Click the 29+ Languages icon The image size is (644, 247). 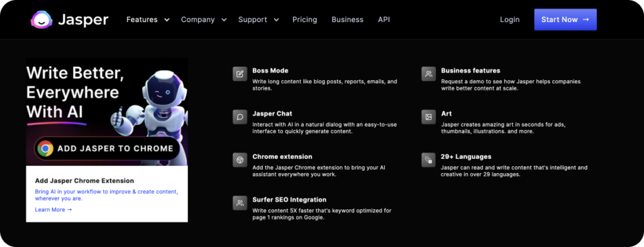click(x=429, y=159)
